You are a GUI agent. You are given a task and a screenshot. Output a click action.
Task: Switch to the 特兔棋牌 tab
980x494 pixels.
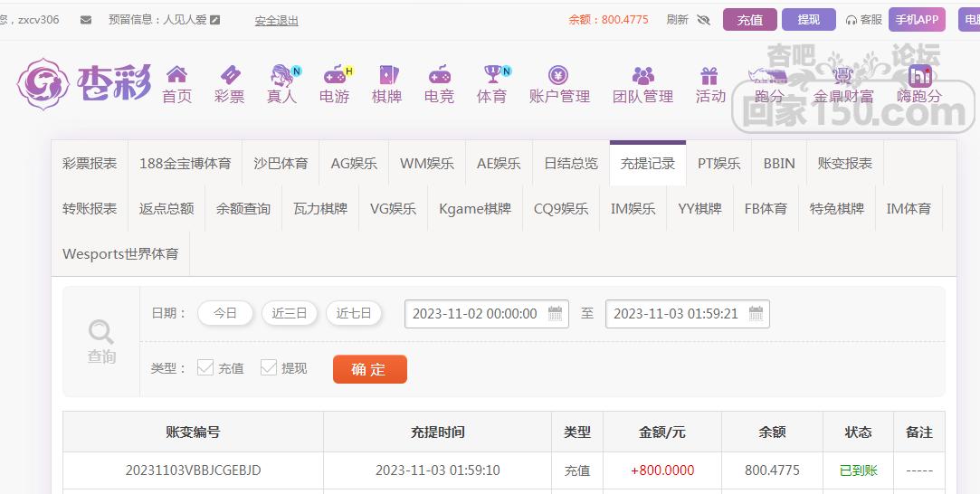pyautogui.click(x=837, y=209)
